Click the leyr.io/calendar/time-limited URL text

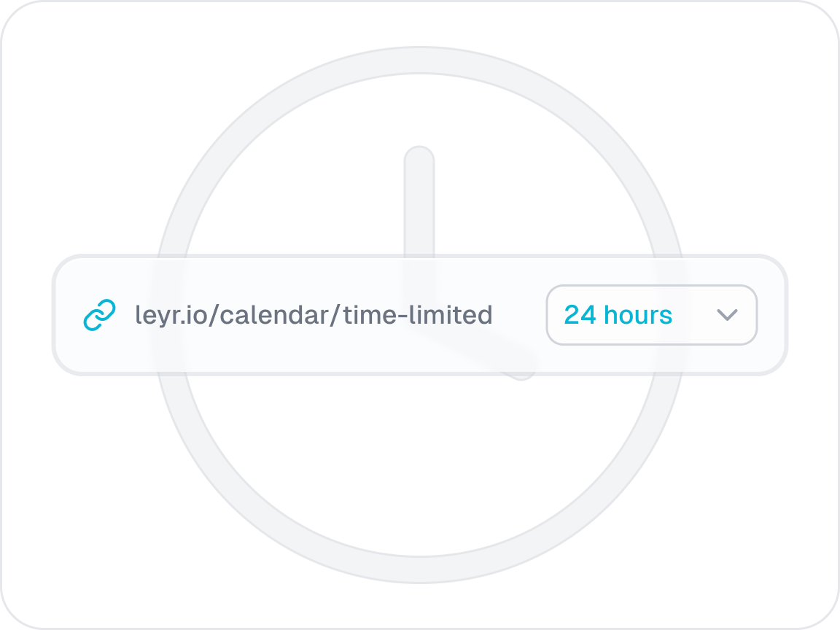[314, 315]
